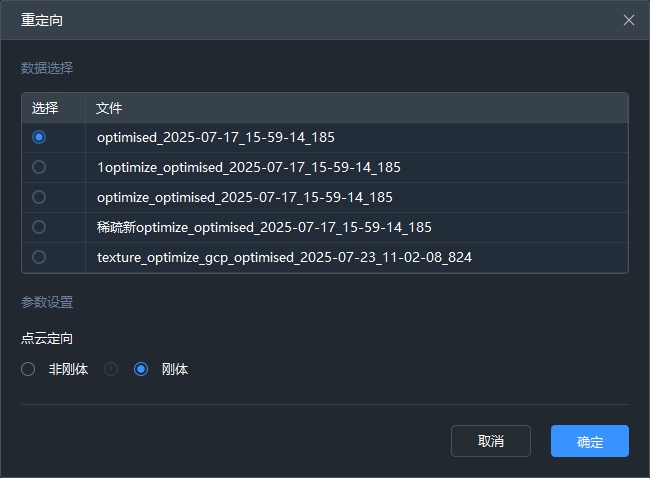Image resolution: width=650 pixels, height=478 pixels.
Task: Select the 刚体 radio button
Action: [141, 369]
